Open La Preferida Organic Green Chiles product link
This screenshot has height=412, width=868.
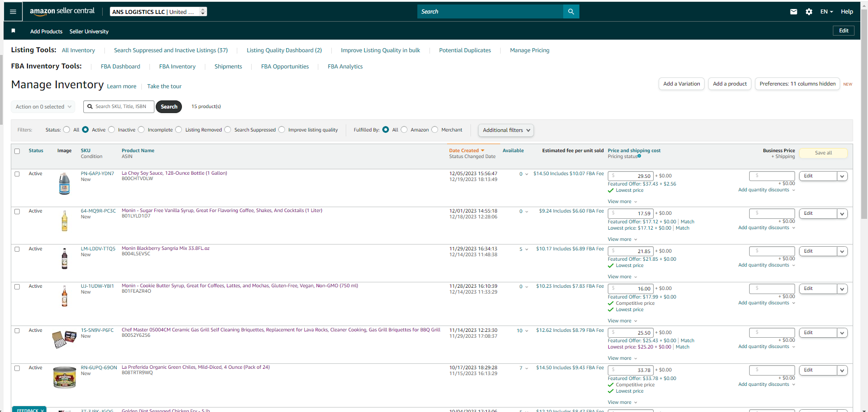(196, 367)
